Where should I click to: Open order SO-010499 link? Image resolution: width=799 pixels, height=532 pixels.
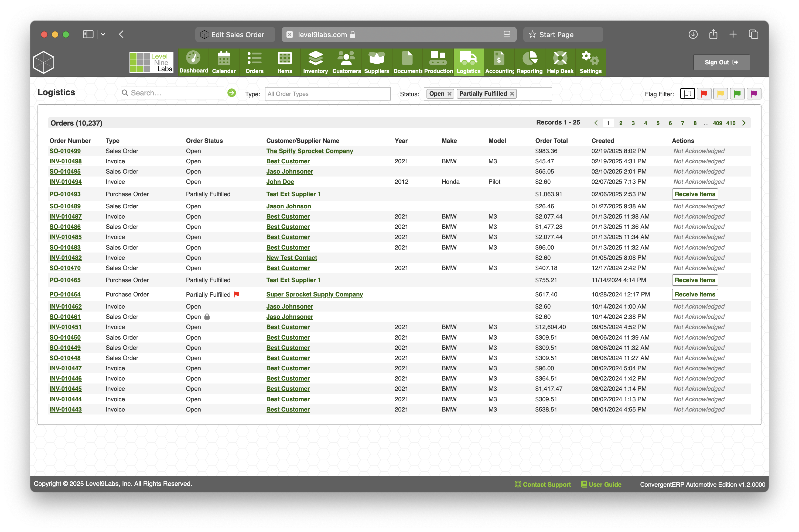pos(65,151)
